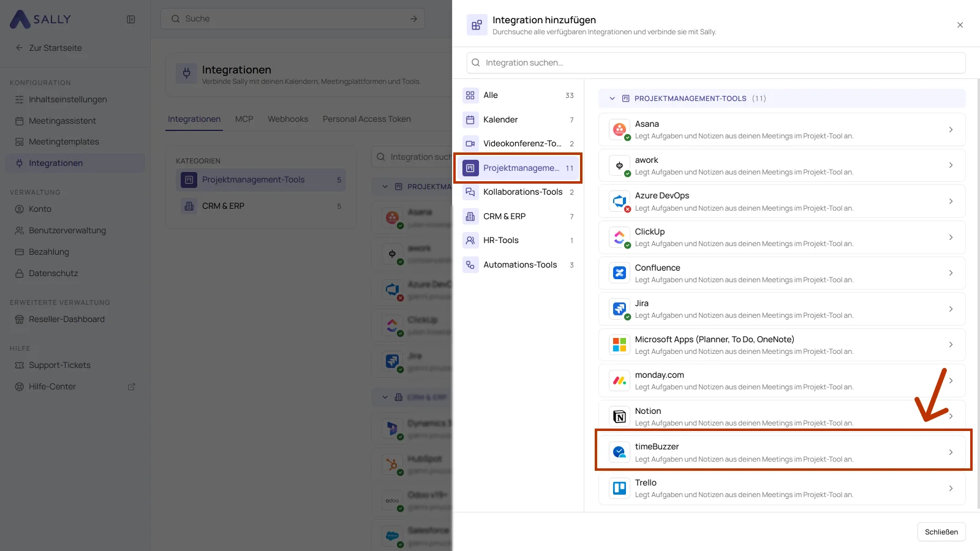Click the Integration hinzufügen header icon
The width and height of the screenshot is (980, 551).
(x=477, y=25)
